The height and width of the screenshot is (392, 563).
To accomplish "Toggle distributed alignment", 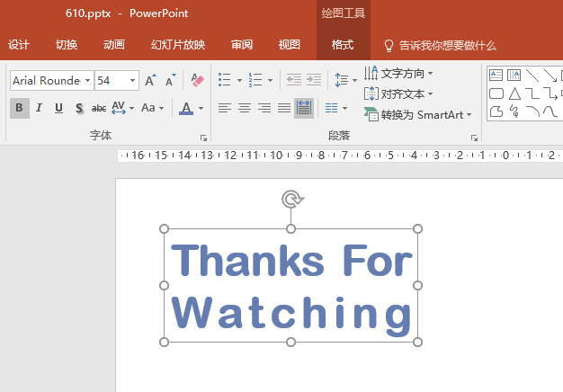I will click(x=304, y=108).
